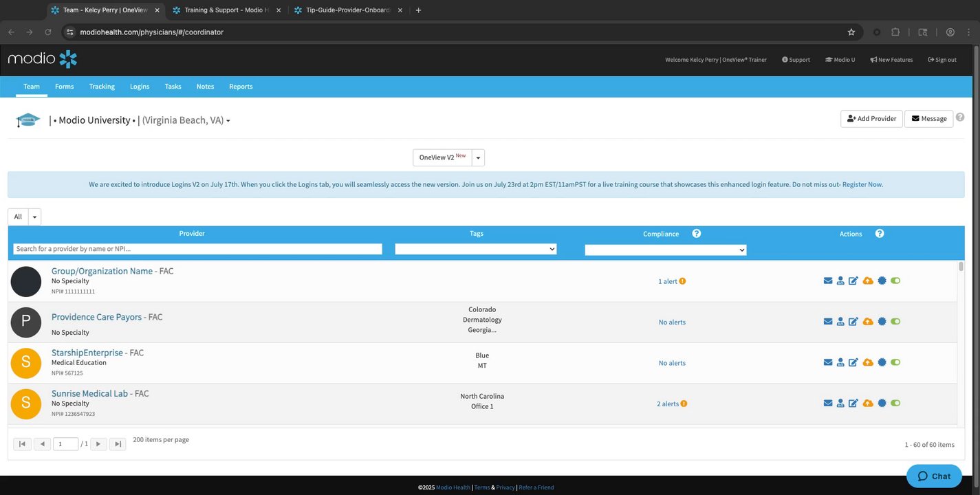Screen dimensions: 980x495
Task: Click the help icon beside the Message button
Action: [x=960, y=118]
